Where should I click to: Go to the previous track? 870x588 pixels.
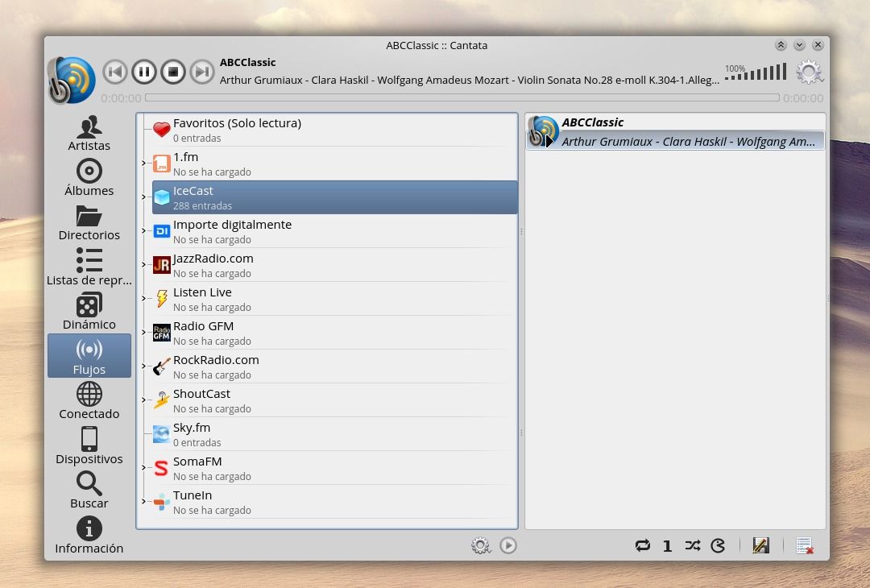tap(115, 72)
